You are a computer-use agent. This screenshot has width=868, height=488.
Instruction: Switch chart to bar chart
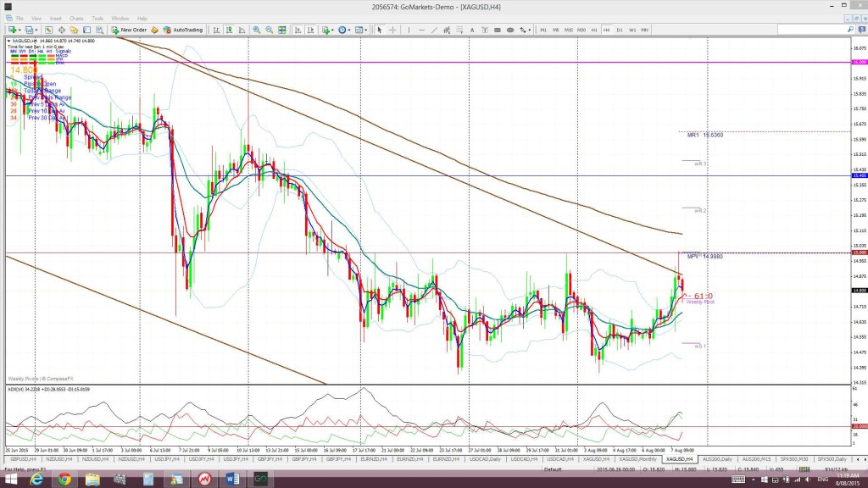click(216, 30)
